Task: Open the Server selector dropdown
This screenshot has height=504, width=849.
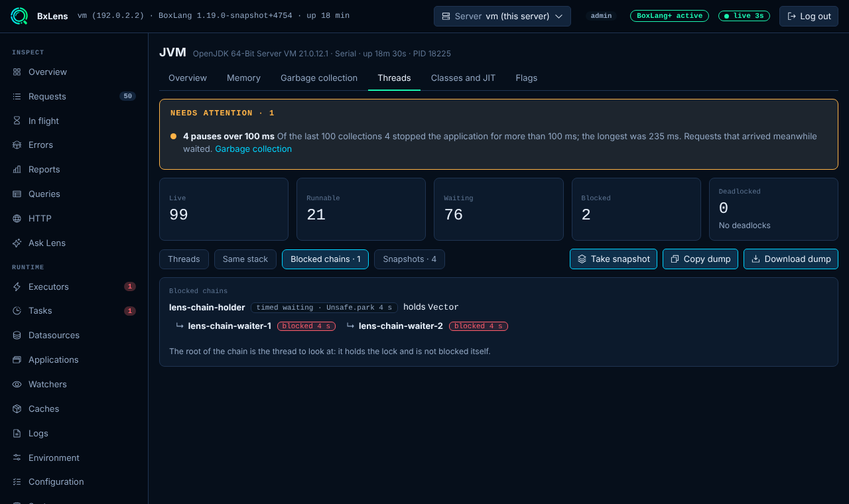Action: (x=502, y=16)
